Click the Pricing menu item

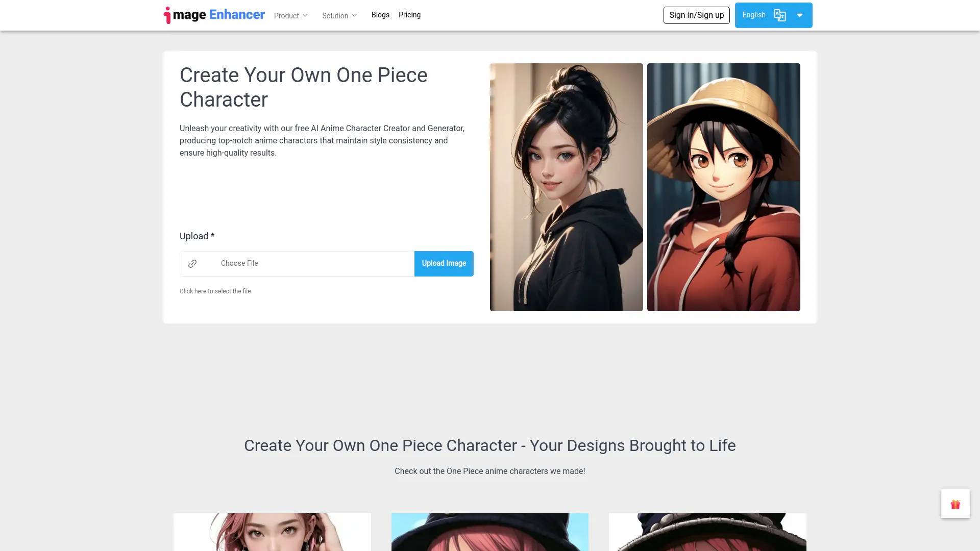[410, 15]
